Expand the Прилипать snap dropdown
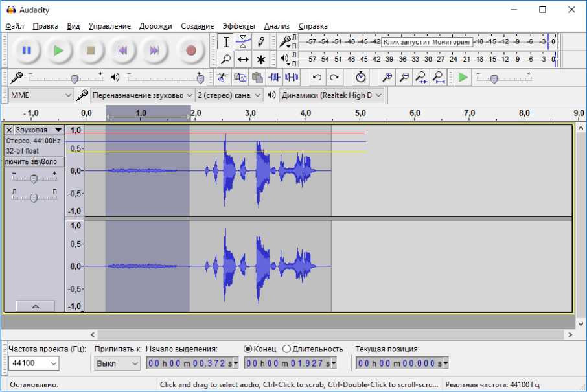Image resolution: width=587 pixels, height=392 pixels. pyautogui.click(x=117, y=363)
